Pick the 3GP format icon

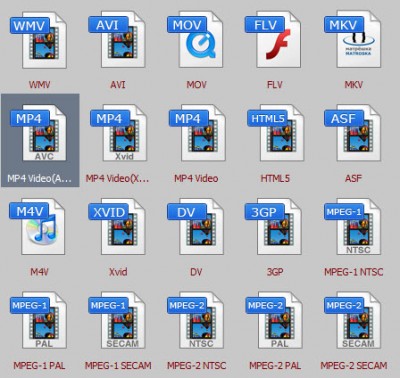coord(274,227)
